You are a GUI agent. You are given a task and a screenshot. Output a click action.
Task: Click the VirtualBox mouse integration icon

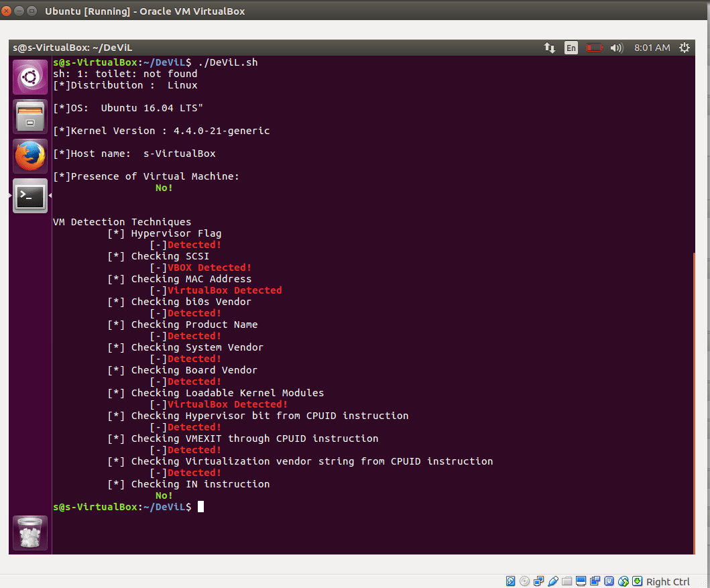coord(623,581)
